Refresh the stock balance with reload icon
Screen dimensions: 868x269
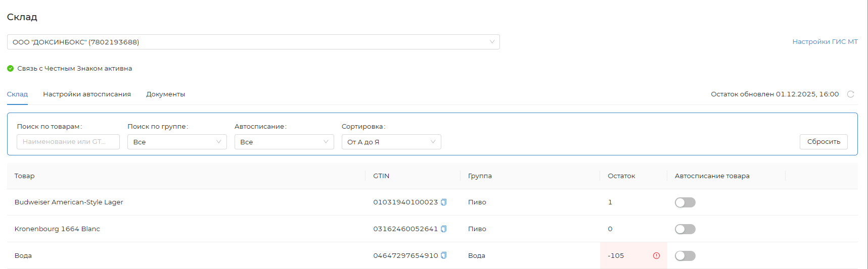(x=851, y=94)
